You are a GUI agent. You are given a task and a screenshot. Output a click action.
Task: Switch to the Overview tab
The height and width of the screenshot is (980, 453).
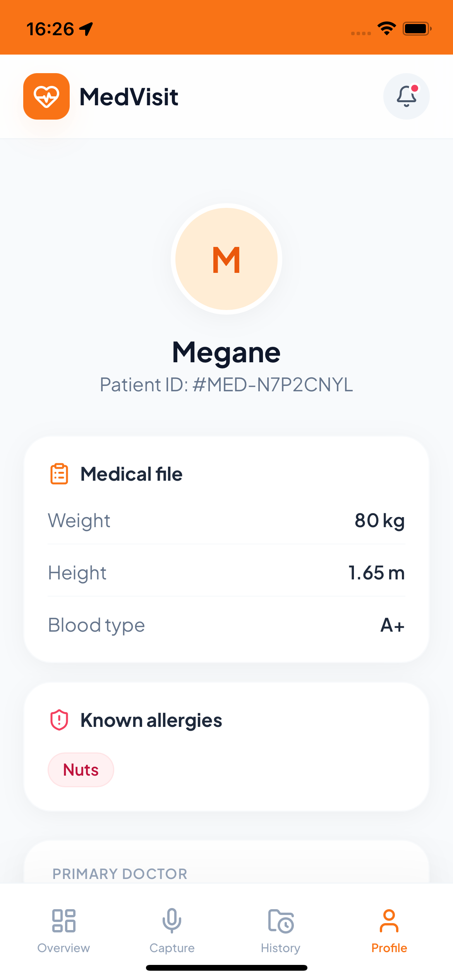(63, 931)
